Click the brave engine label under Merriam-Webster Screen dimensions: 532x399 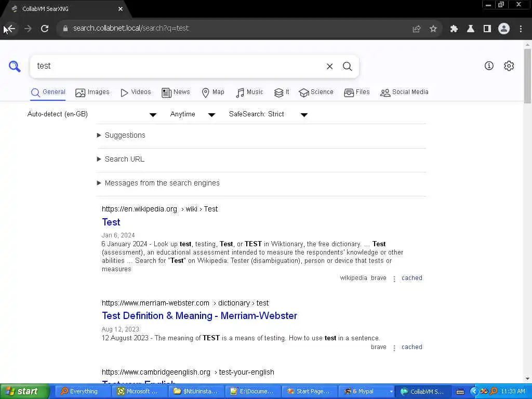(379, 347)
